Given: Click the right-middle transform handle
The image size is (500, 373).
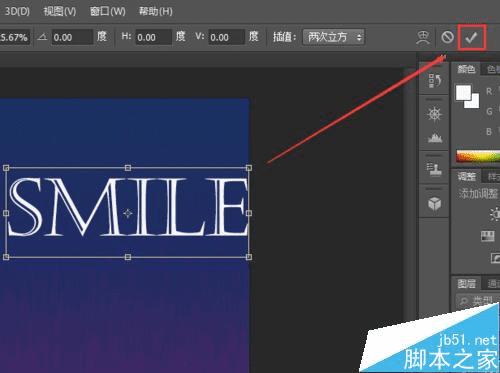Looking at the screenshot, I should 249,213.
